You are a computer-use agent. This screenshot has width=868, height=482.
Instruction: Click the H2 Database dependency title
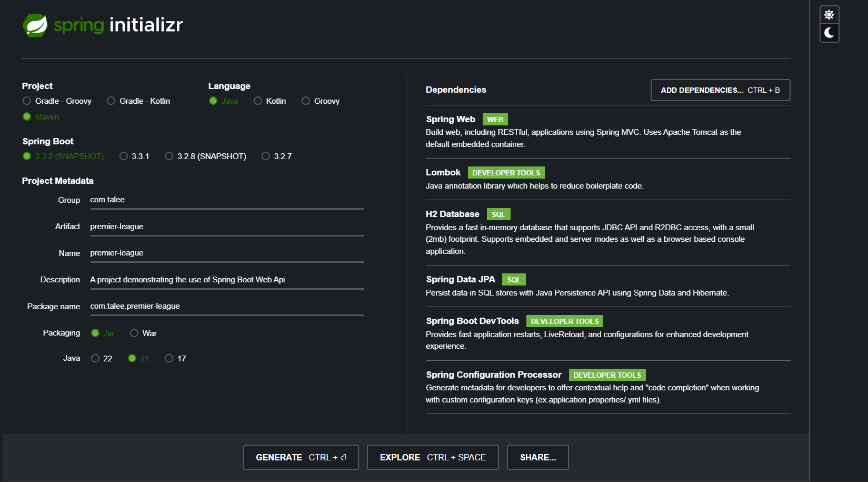point(453,214)
